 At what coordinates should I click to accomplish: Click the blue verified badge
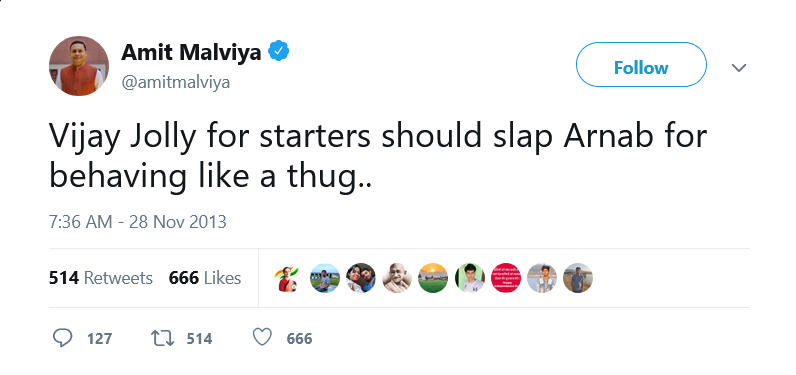pos(279,52)
